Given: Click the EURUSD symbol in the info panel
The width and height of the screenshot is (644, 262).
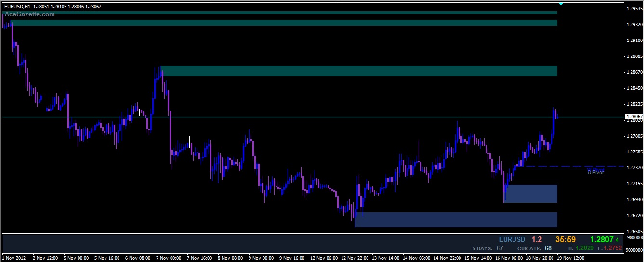Looking at the screenshot, I should click(x=512, y=239).
